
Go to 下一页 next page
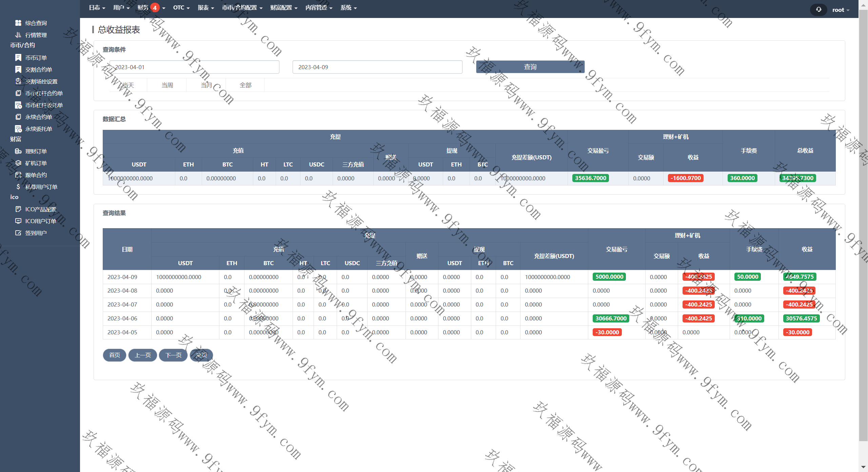[x=173, y=355]
